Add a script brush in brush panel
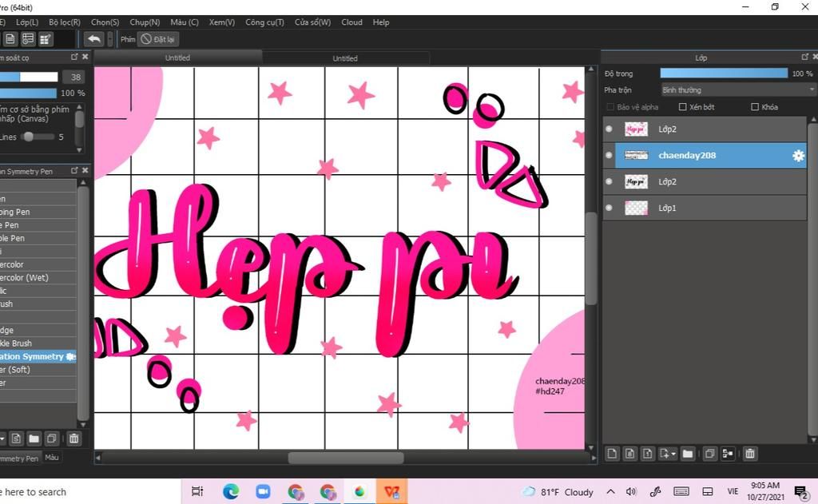Image resolution: width=818 pixels, height=504 pixels. tap(16, 439)
